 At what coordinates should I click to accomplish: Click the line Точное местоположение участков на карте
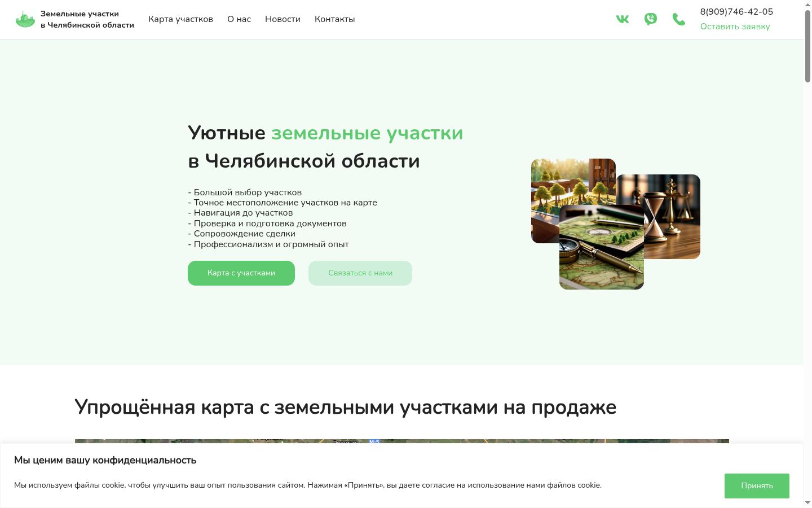click(283, 203)
